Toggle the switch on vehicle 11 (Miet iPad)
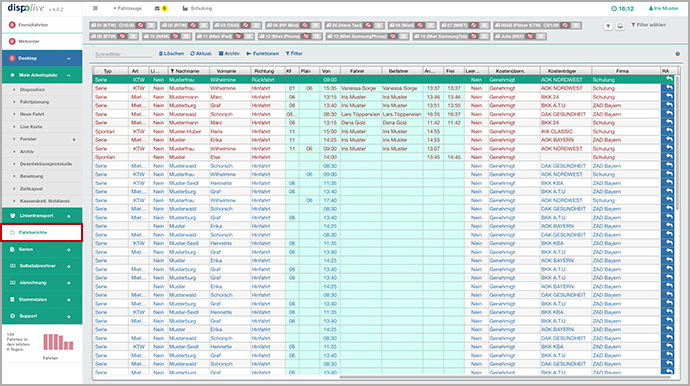The image size is (690, 386). [248, 36]
